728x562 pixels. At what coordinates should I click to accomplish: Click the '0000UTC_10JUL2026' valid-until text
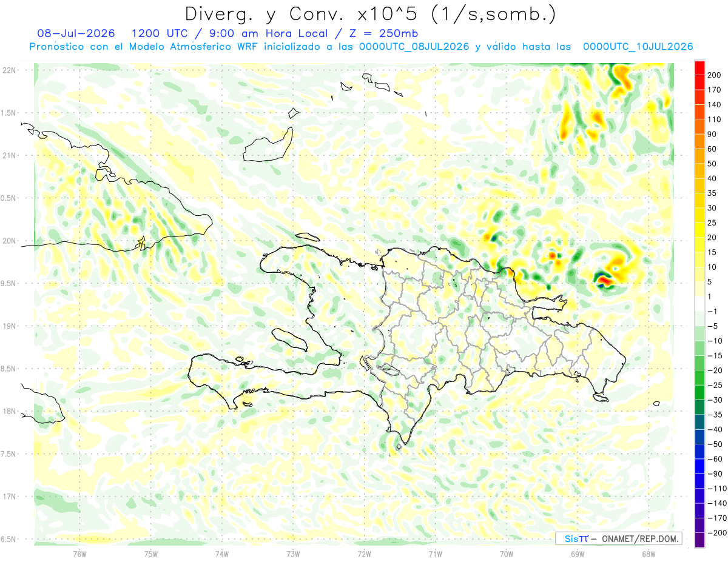click(638, 47)
